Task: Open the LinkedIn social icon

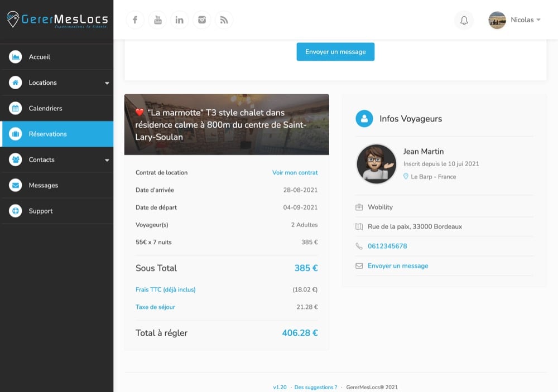Action: pyautogui.click(x=180, y=20)
